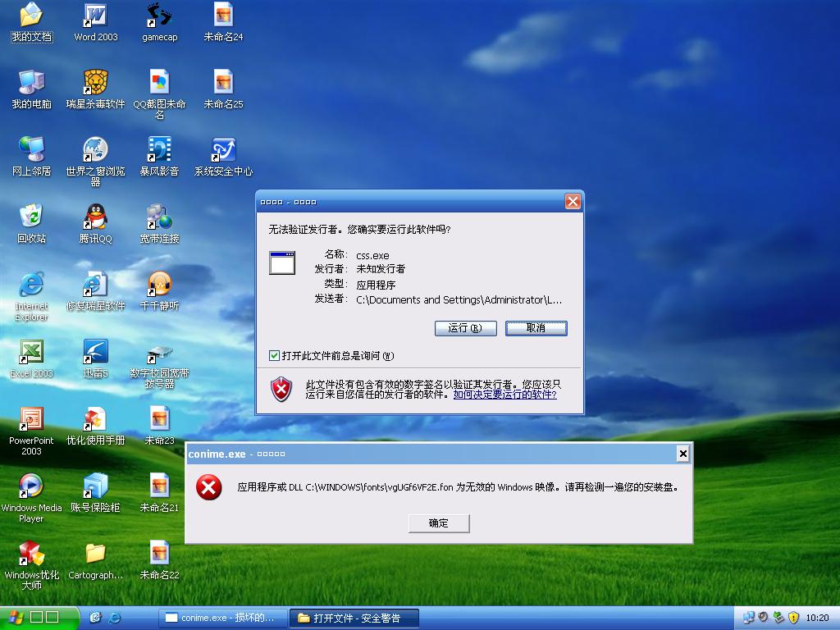Open the Cartograph... folder

(95, 560)
